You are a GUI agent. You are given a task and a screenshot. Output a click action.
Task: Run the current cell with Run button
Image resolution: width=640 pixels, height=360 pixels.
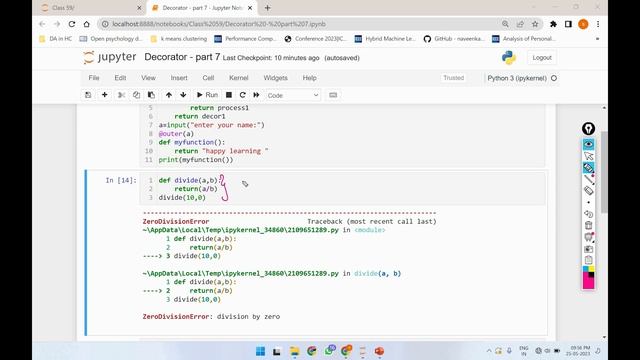(x=207, y=95)
